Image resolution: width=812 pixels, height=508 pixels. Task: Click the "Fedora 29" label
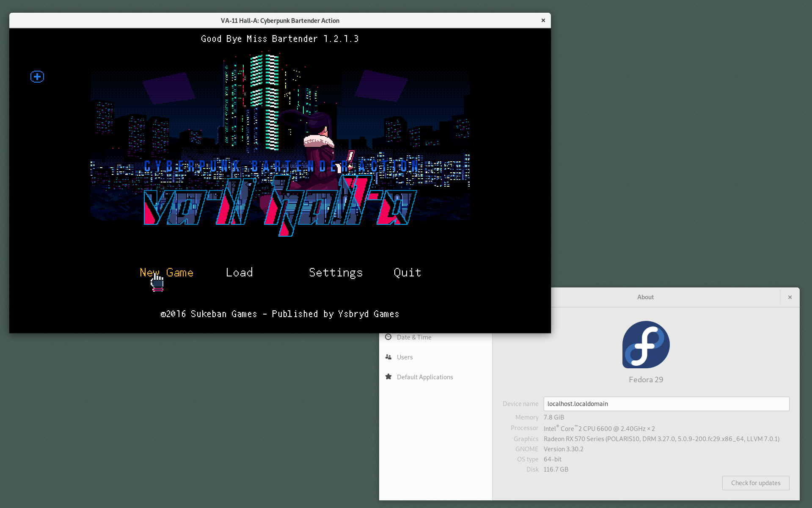(646, 380)
